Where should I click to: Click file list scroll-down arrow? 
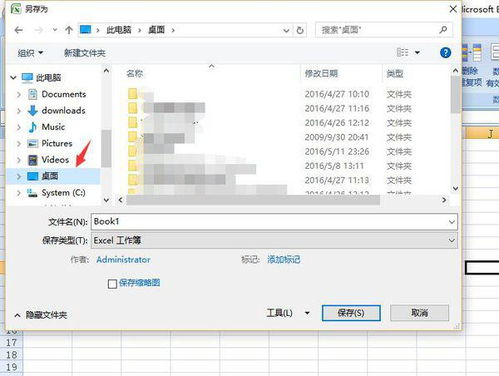click(x=455, y=189)
